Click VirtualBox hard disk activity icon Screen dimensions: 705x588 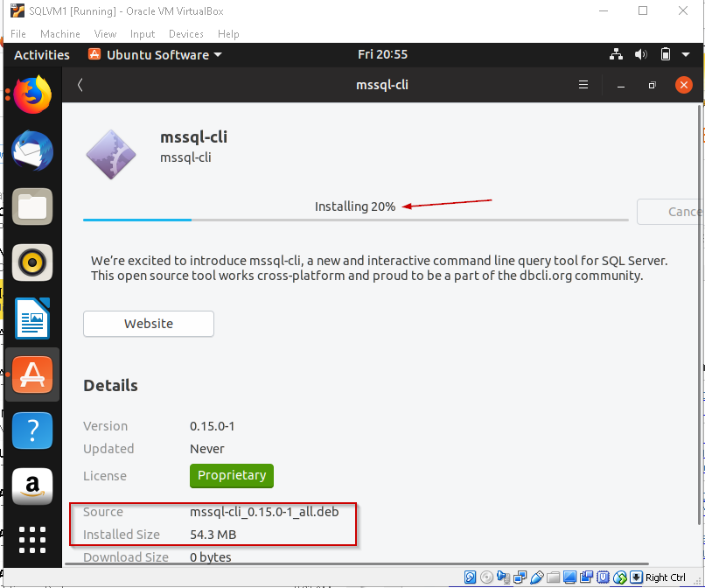click(470, 577)
